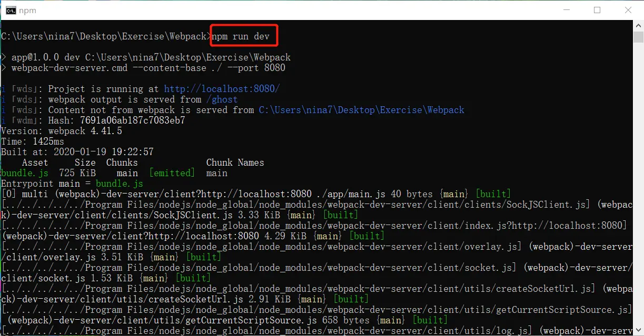Click the Chunks column header
Viewport: 644px width, 336px height.
(x=122, y=162)
